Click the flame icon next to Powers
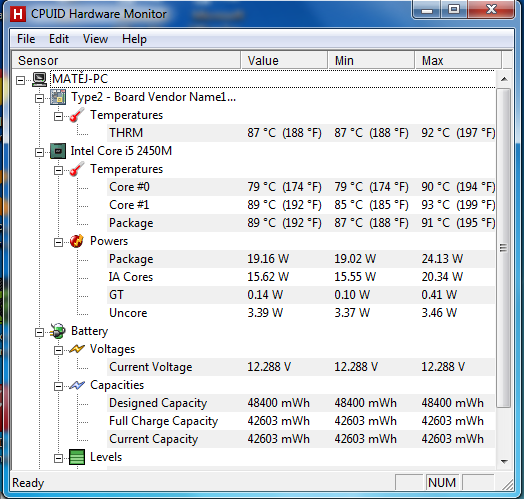The image size is (524, 499). coord(77,241)
